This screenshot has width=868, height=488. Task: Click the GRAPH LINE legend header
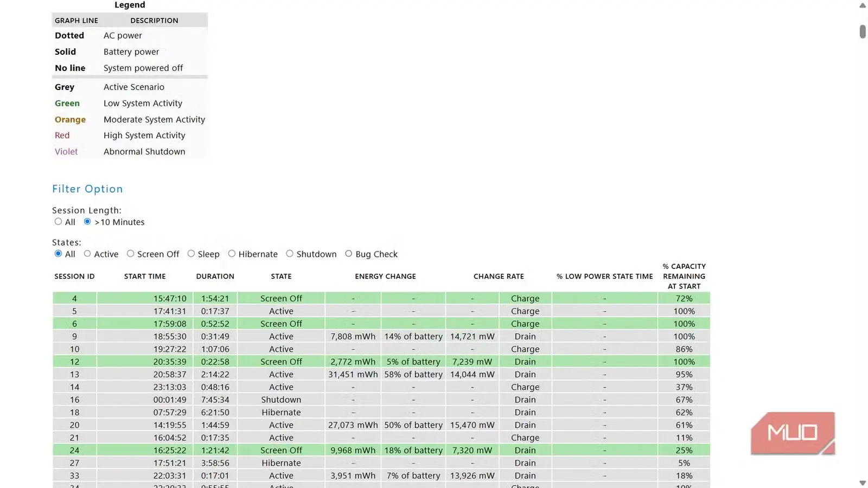pos(76,21)
